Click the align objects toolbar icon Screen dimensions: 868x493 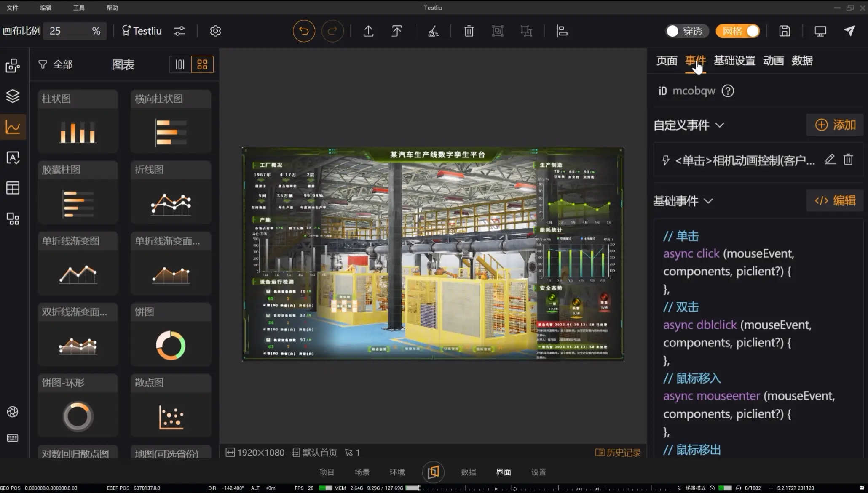coord(562,31)
